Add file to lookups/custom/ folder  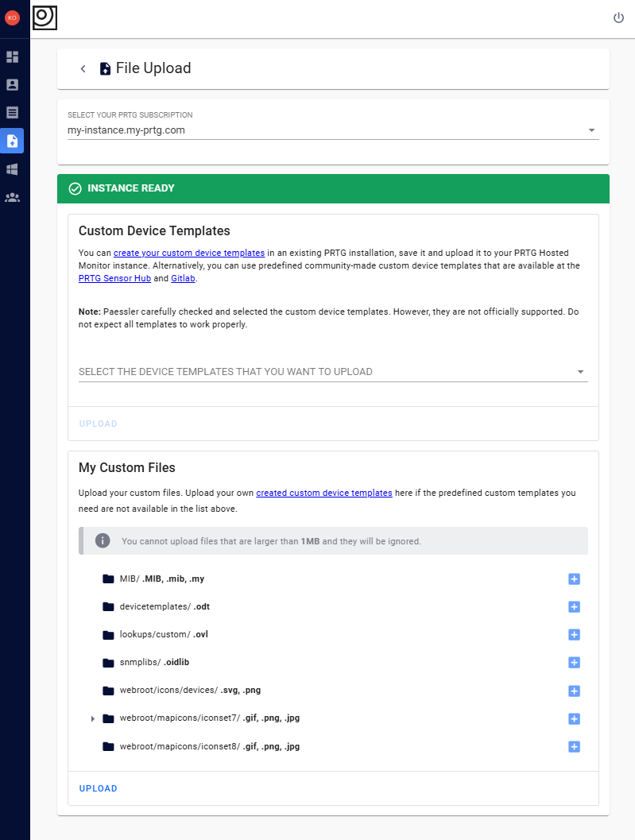click(x=574, y=635)
